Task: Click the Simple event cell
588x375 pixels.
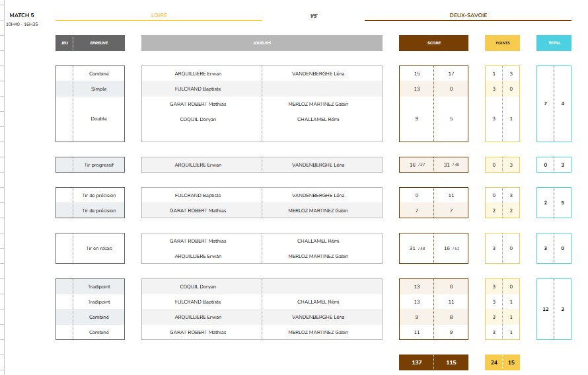Action: pyautogui.click(x=98, y=89)
